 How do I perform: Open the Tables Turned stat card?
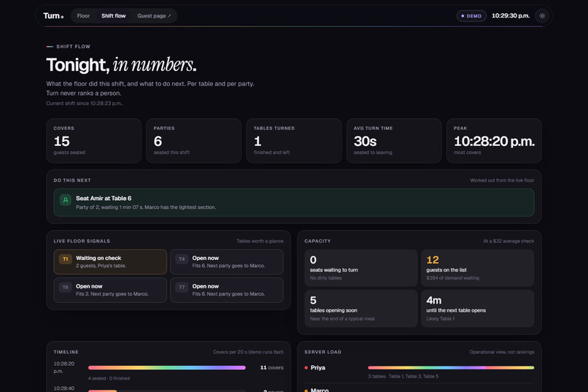[x=294, y=141]
